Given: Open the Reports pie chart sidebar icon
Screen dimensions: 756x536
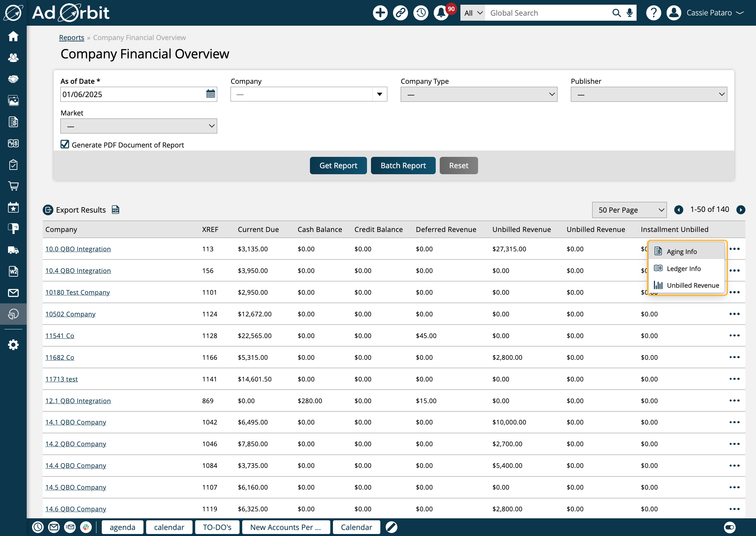Looking at the screenshot, I should click(13, 314).
